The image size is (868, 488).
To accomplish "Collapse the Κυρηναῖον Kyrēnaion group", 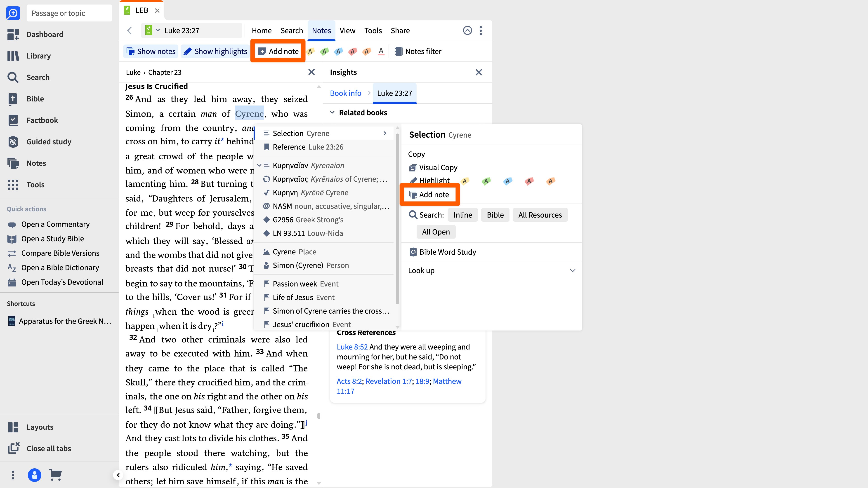I will pyautogui.click(x=259, y=165).
